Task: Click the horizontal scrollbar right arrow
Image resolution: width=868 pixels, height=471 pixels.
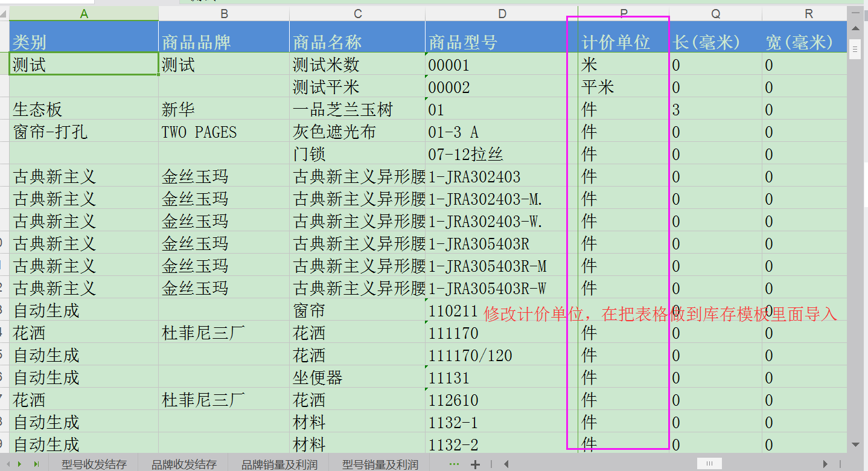Action: click(826, 464)
